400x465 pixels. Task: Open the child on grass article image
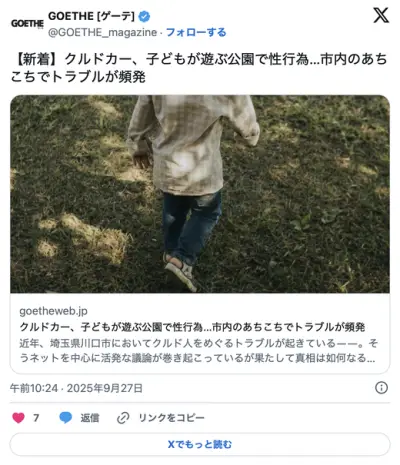point(200,194)
